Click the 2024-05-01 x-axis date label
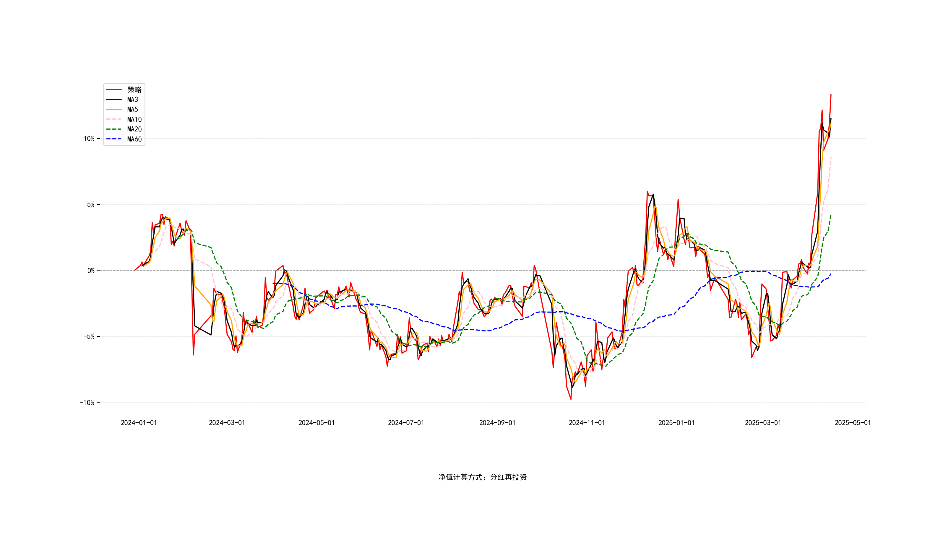Screen dimensions: 951x560 point(317,423)
